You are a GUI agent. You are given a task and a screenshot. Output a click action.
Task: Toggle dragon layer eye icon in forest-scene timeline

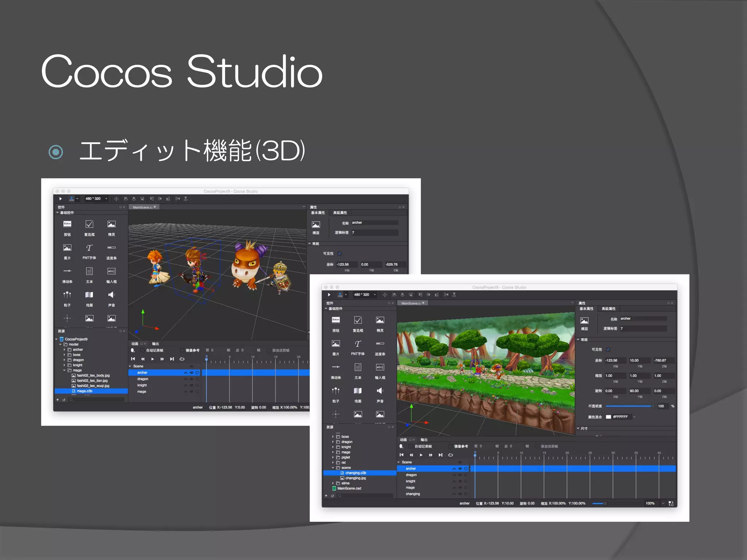[x=460, y=475]
